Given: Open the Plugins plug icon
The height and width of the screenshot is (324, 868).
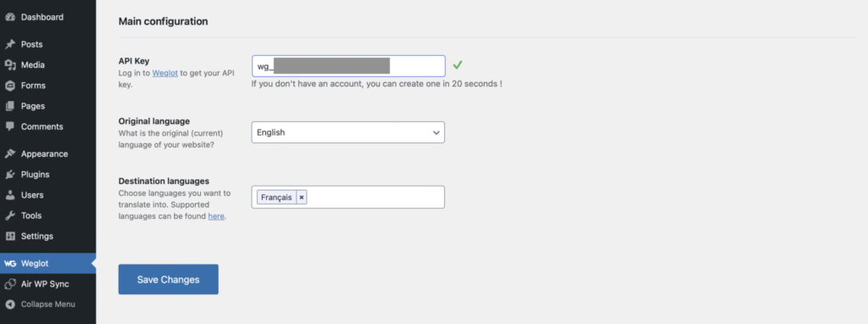Looking at the screenshot, I should click(x=10, y=175).
